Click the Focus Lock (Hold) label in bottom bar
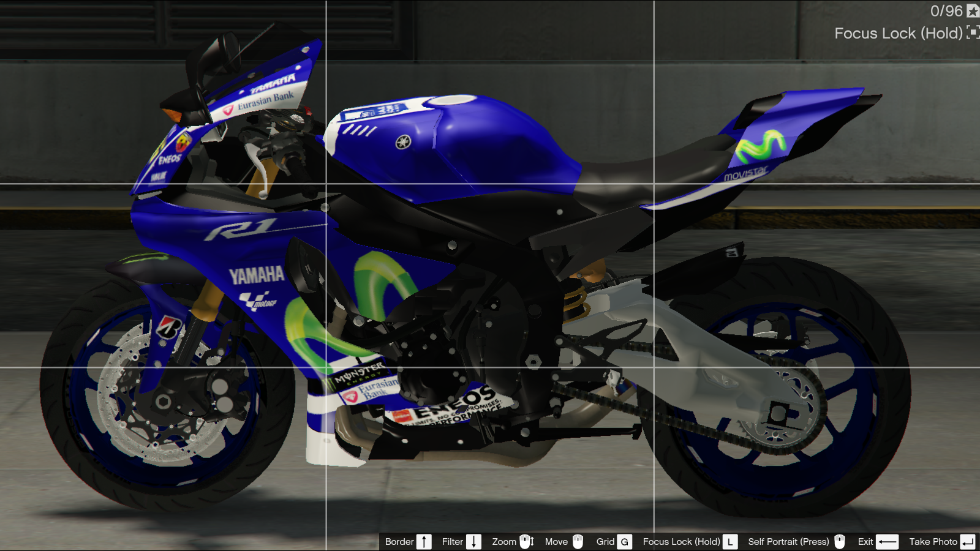The image size is (980, 551). [x=681, y=542]
